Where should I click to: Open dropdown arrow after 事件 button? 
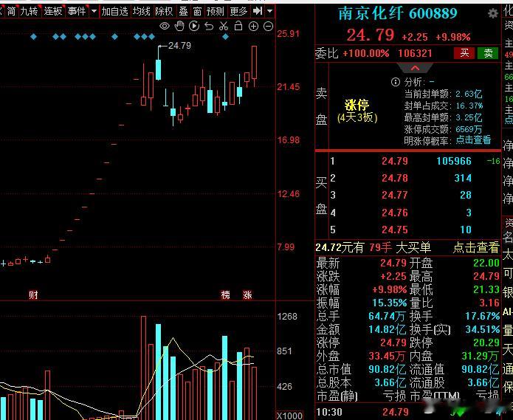point(94,12)
